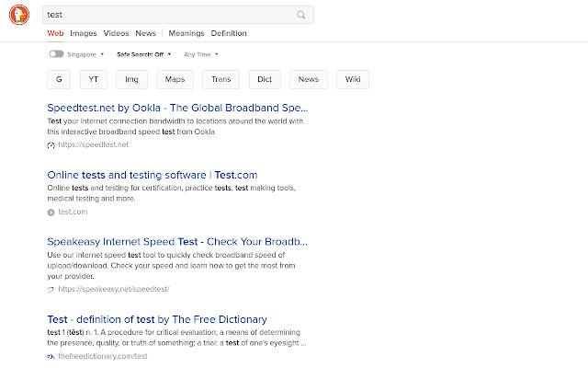Click the Trans shortcut button

click(220, 79)
